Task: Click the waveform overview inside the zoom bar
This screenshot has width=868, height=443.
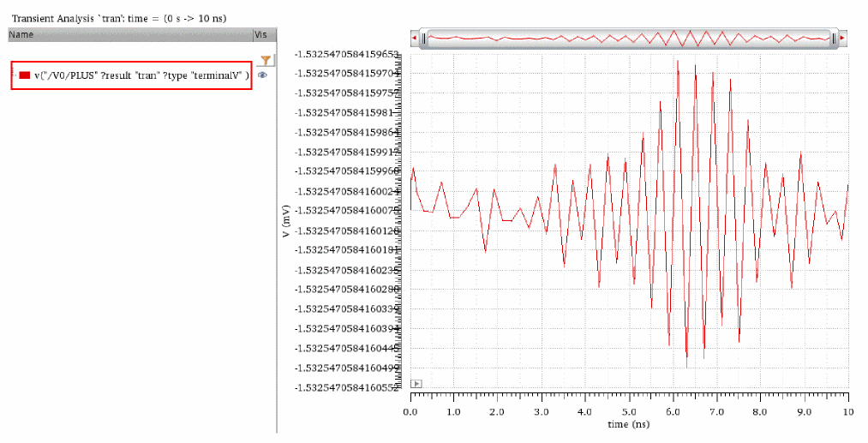Action: 629,39
